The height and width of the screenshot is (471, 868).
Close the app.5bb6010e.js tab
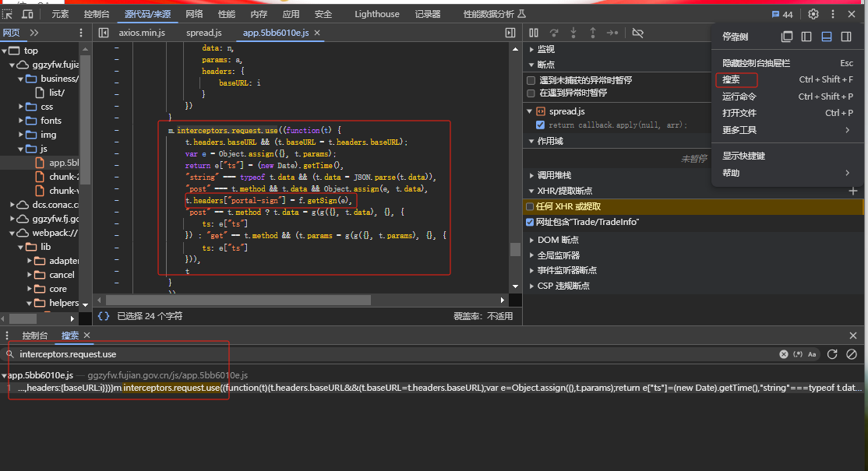pos(317,33)
